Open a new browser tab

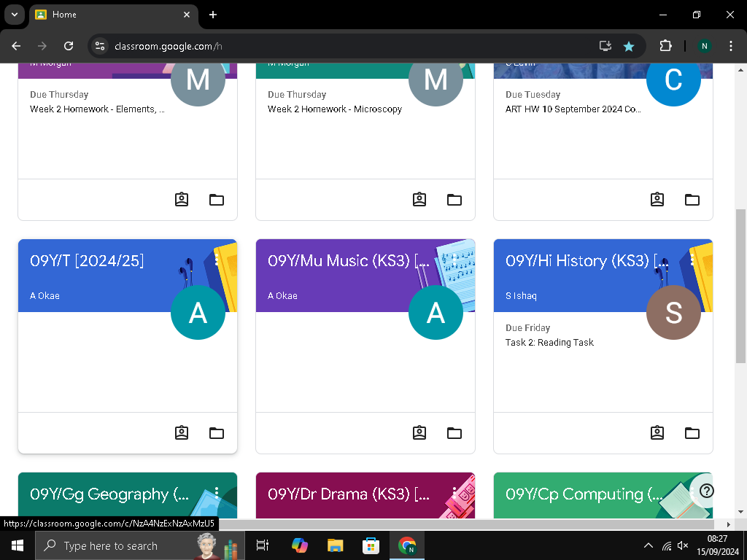coord(213,15)
